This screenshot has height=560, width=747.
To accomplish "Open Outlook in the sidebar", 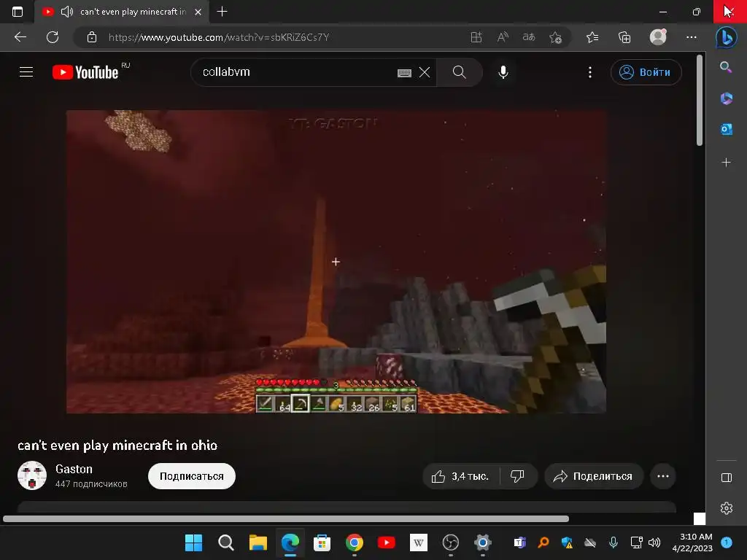I will coord(726,129).
